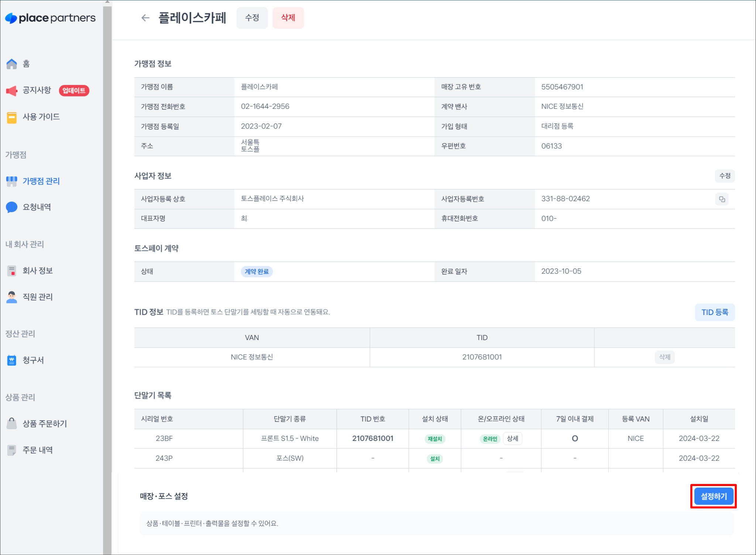The image size is (756, 555).
Task: Click the 청구서 calendar icon
Action: (x=12, y=360)
